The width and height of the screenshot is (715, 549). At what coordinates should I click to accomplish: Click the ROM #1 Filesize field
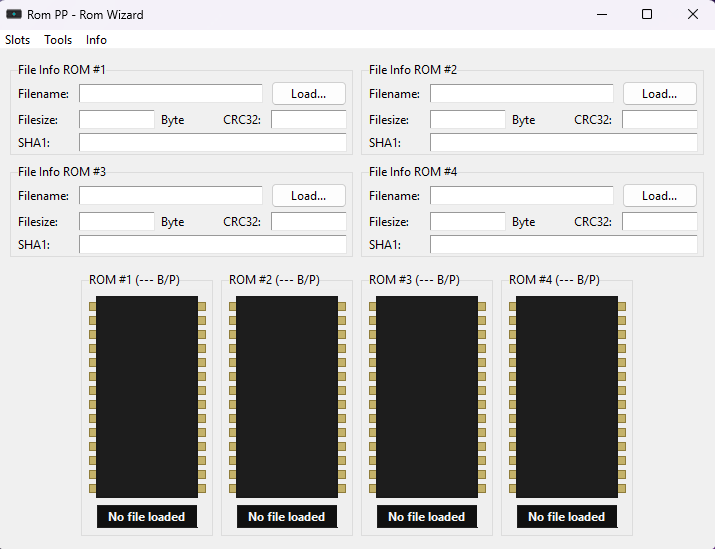coord(117,119)
